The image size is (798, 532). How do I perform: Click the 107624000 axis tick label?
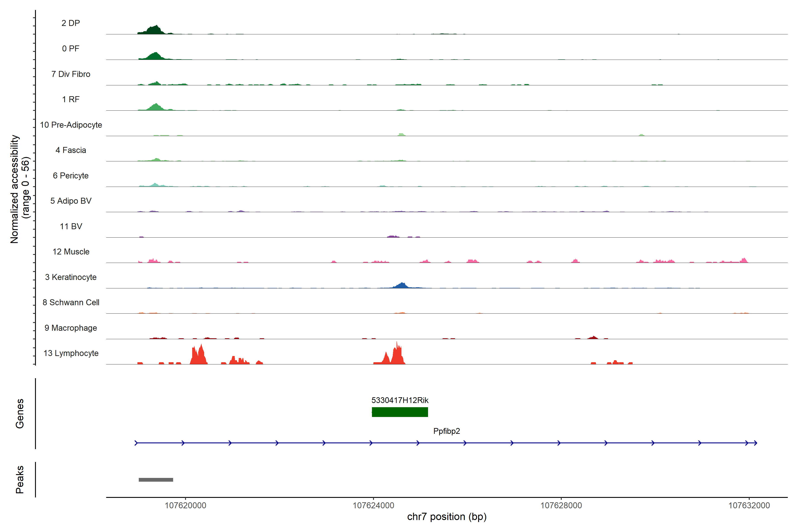click(373, 506)
